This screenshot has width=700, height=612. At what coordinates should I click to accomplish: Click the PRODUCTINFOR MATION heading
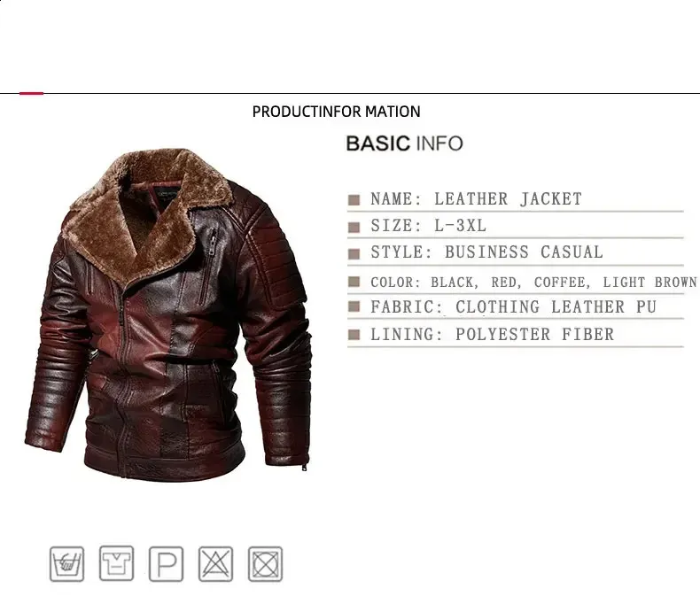336,112
